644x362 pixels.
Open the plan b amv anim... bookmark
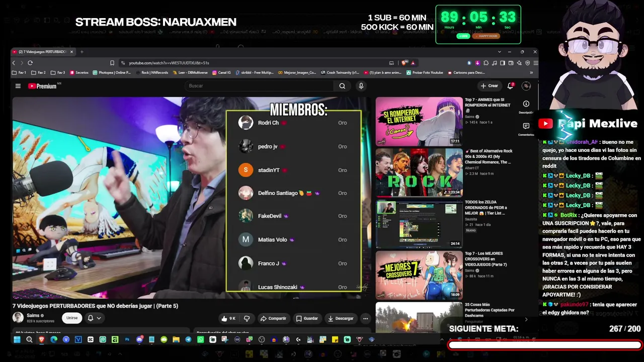pyautogui.click(x=382, y=72)
